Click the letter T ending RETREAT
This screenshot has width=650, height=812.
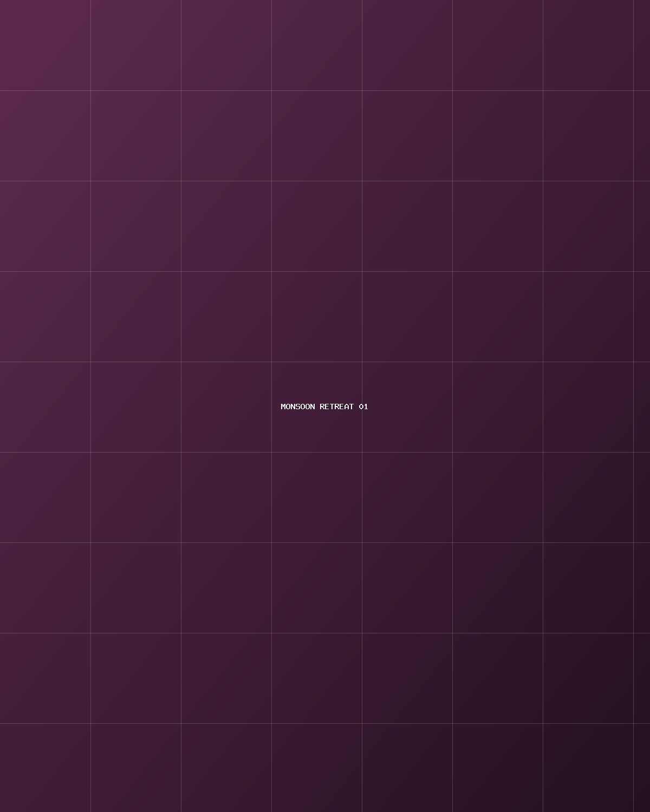(351, 407)
